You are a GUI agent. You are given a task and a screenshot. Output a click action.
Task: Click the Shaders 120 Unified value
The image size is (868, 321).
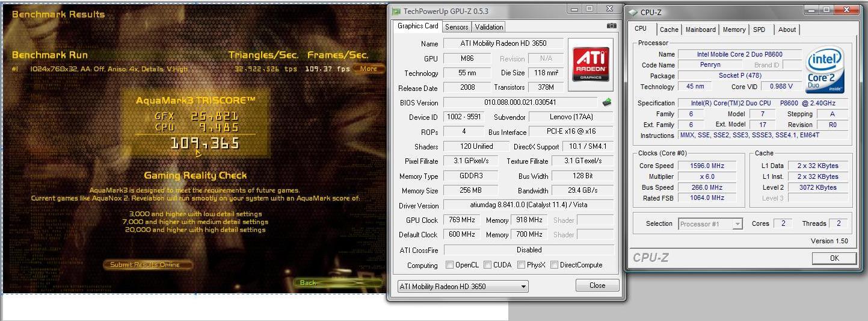point(476,146)
